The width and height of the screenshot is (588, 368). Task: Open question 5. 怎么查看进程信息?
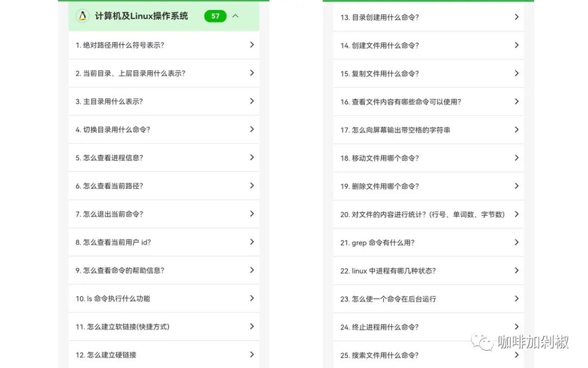click(x=164, y=157)
